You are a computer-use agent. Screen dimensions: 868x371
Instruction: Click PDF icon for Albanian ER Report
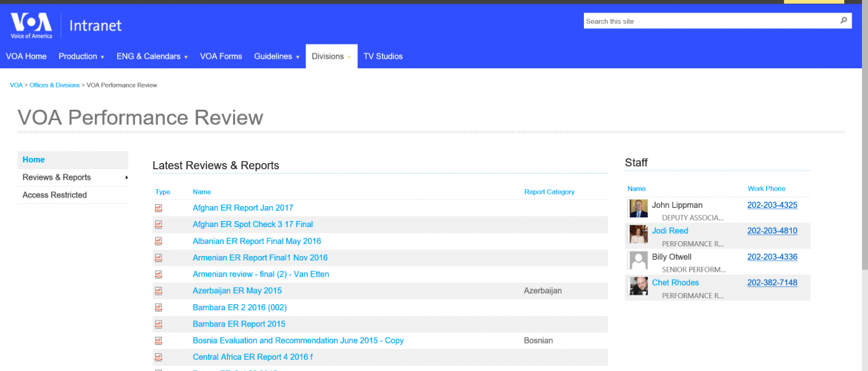click(158, 241)
